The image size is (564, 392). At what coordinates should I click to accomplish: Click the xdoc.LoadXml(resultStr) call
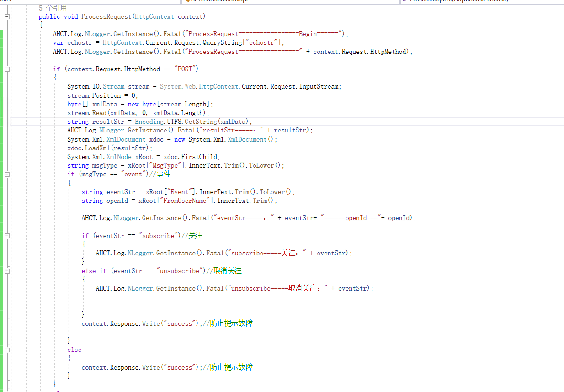pyautogui.click(x=110, y=148)
